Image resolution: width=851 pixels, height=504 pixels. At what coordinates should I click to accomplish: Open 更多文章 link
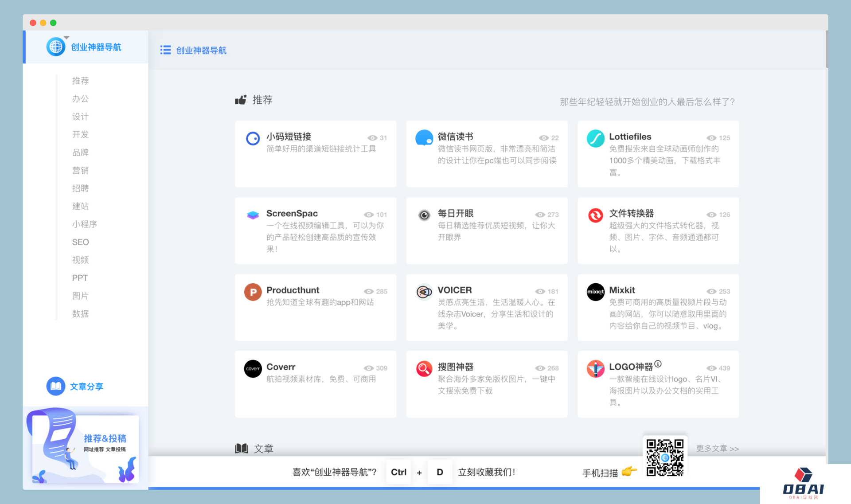tap(717, 448)
